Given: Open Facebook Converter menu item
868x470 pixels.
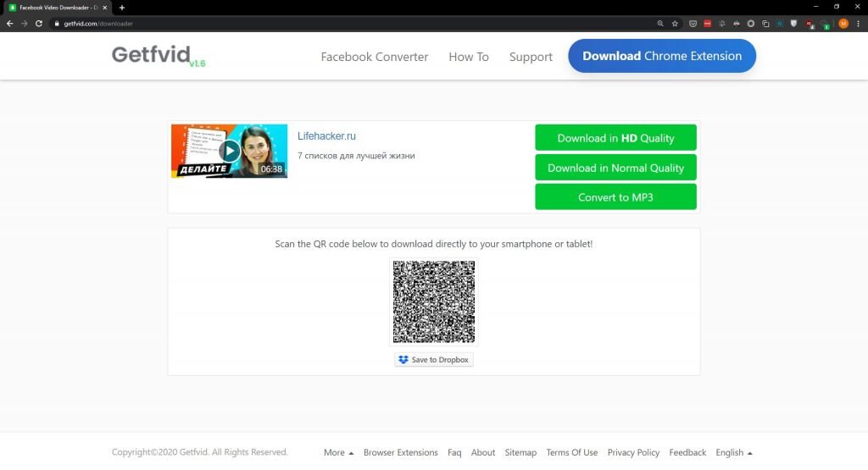Looking at the screenshot, I should pyautogui.click(x=374, y=57).
